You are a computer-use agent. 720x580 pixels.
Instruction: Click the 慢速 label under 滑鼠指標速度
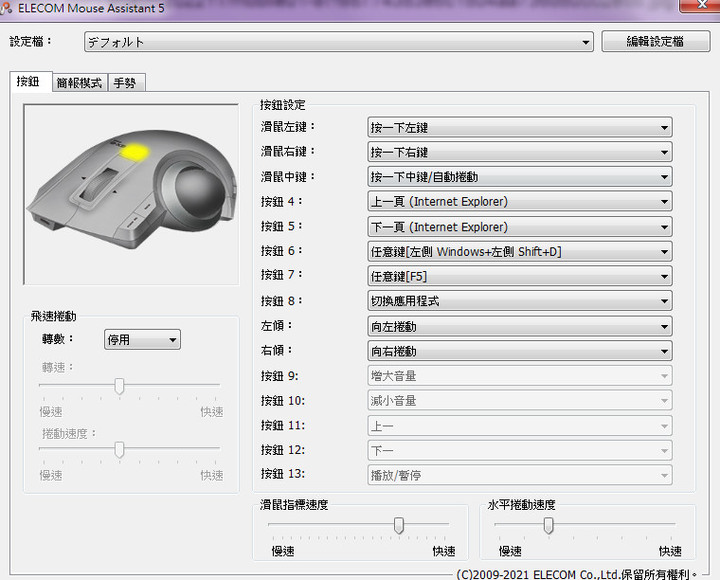[x=283, y=551]
